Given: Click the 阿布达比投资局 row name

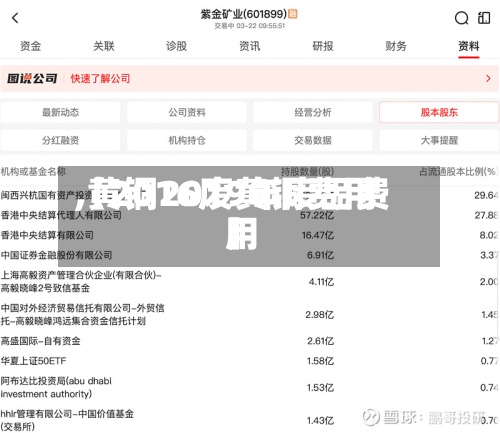Looking at the screenshot, I should tap(56, 387).
